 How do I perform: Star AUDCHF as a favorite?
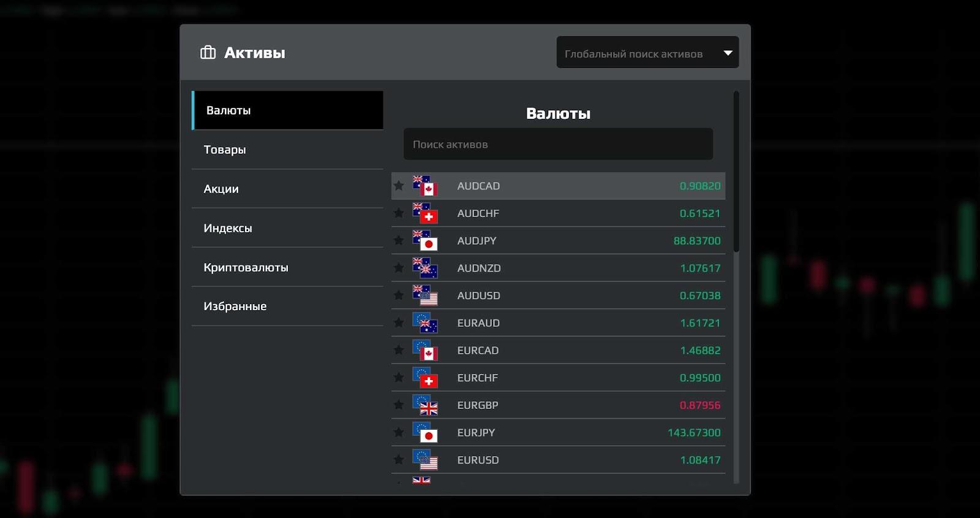[399, 213]
